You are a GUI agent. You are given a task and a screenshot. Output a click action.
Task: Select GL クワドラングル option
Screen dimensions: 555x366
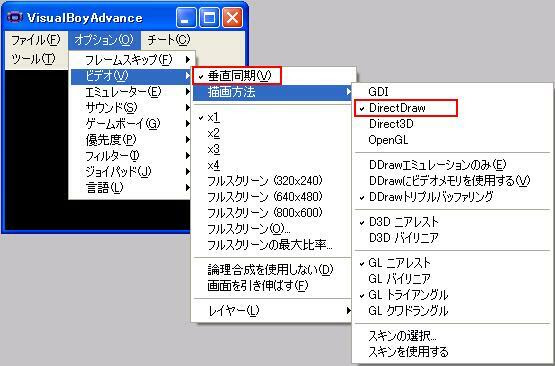pos(453,311)
